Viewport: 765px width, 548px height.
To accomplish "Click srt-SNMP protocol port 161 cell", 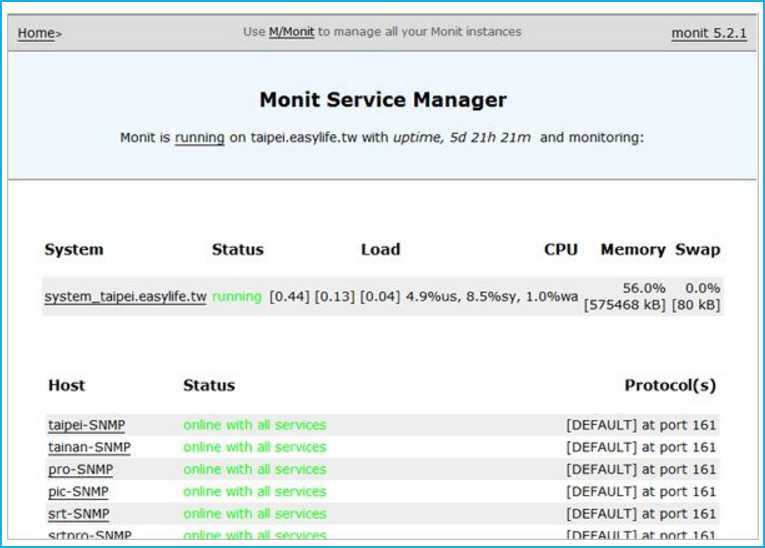I will tap(641, 514).
